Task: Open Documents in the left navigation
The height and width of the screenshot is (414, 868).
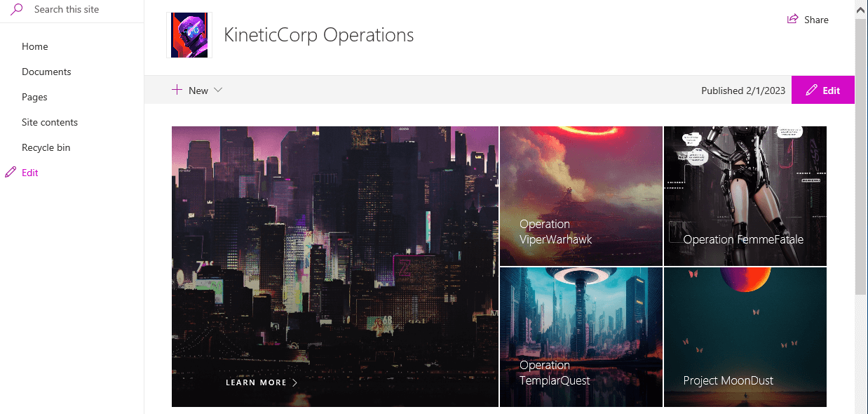Action: point(46,72)
